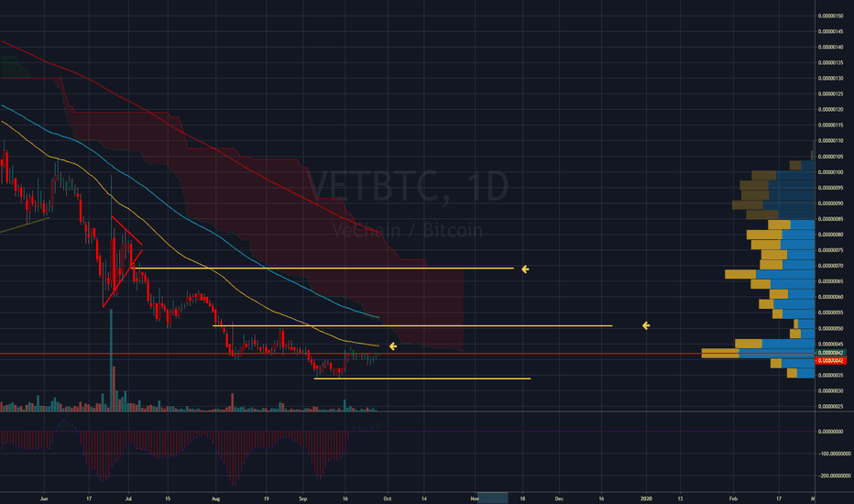Click the 0.00000100 price axis label
This screenshot has width=854, height=504.
[830, 172]
